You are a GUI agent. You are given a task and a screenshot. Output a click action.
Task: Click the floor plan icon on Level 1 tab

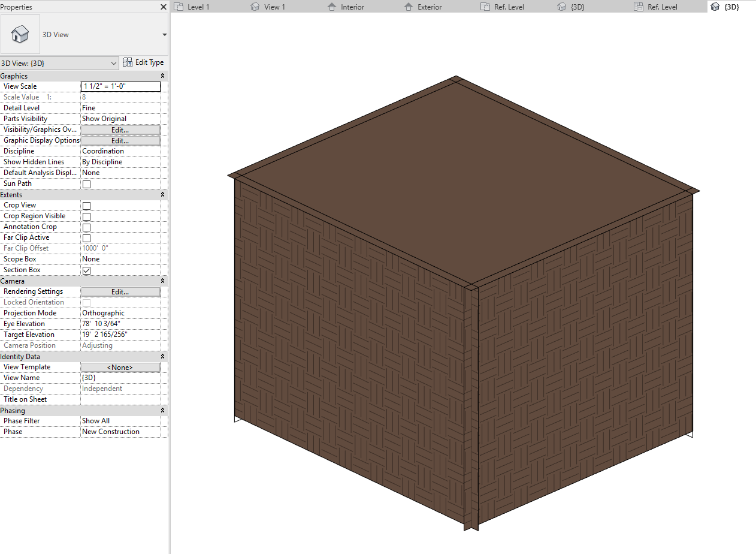[179, 7]
